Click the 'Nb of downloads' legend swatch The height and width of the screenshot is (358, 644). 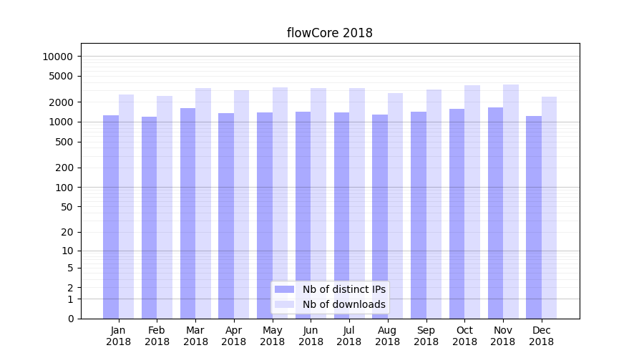(x=284, y=304)
